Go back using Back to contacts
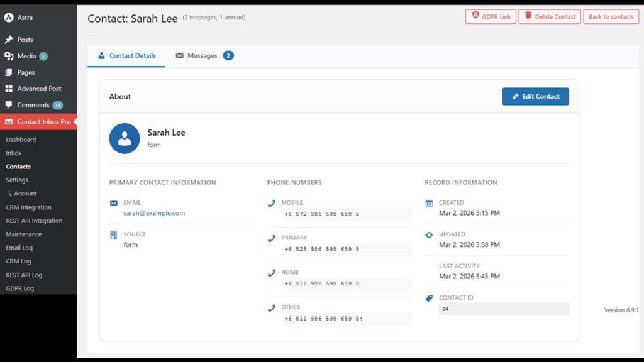This screenshot has height=362, width=644. click(x=611, y=17)
